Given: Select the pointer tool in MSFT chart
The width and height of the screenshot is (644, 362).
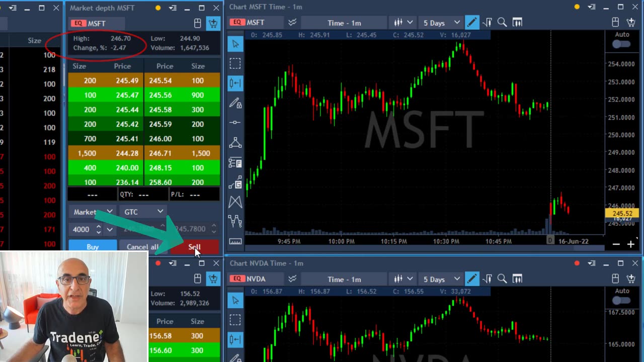Looking at the screenshot, I should (235, 44).
